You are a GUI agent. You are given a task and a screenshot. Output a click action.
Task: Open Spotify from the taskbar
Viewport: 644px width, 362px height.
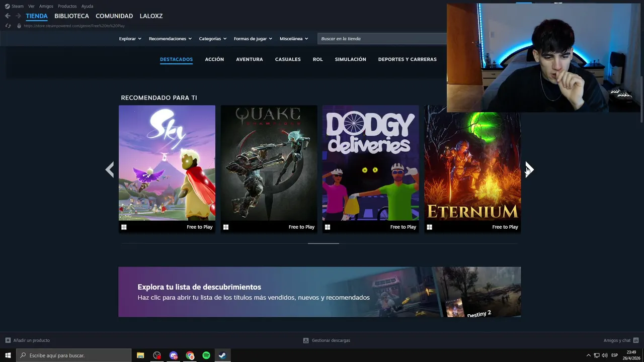[x=206, y=355]
